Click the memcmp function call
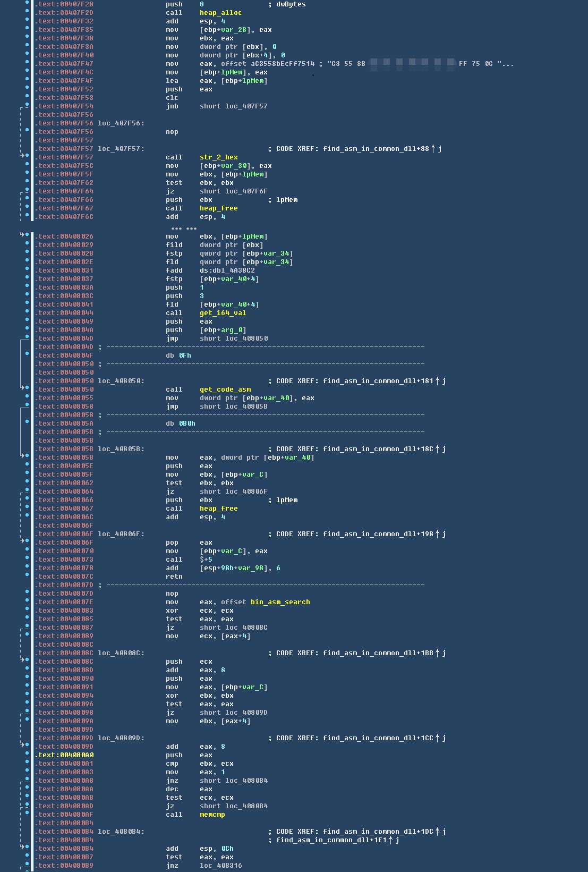 tap(212, 815)
